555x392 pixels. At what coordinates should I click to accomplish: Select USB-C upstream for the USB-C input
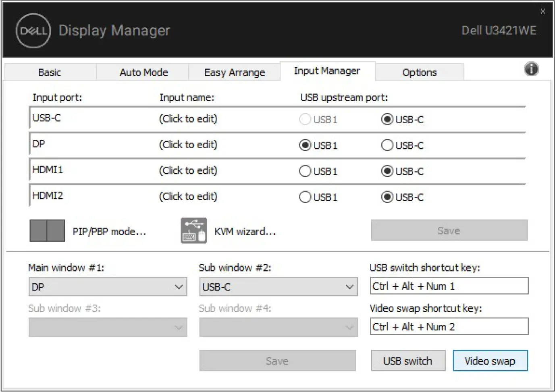pos(387,119)
